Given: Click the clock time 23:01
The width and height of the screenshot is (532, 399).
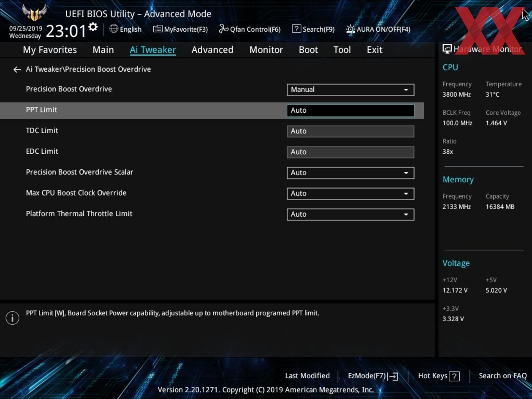Looking at the screenshot, I should 66,31.
